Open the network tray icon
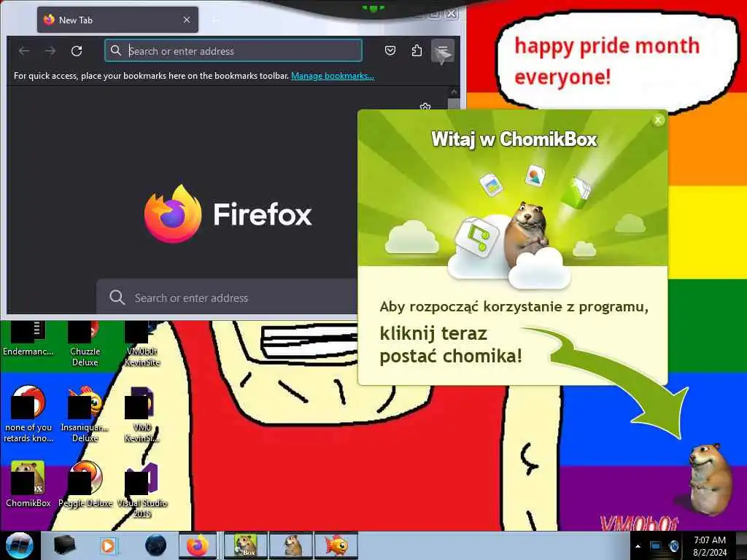 click(x=656, y=546)
